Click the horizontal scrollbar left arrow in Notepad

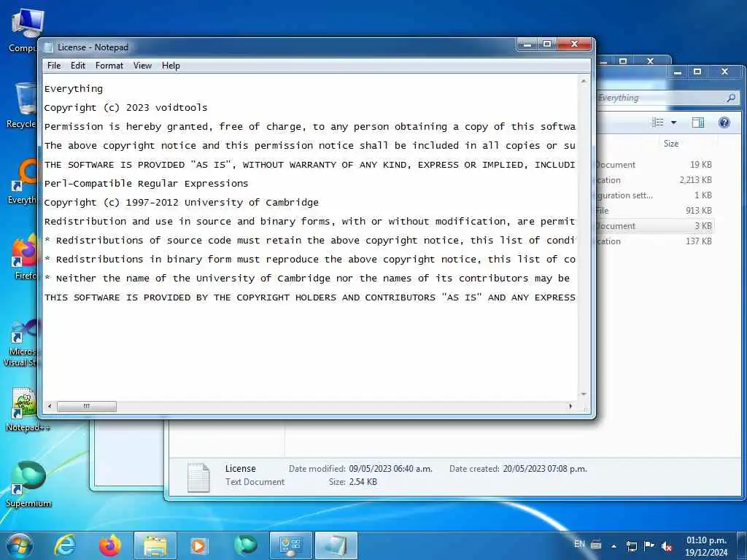[x=50, y=406]
